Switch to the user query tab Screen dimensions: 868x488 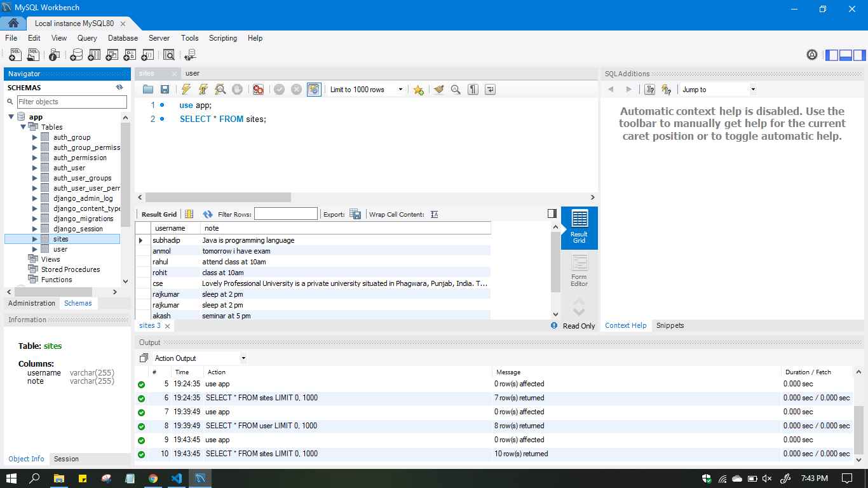[x=193, y=73]
